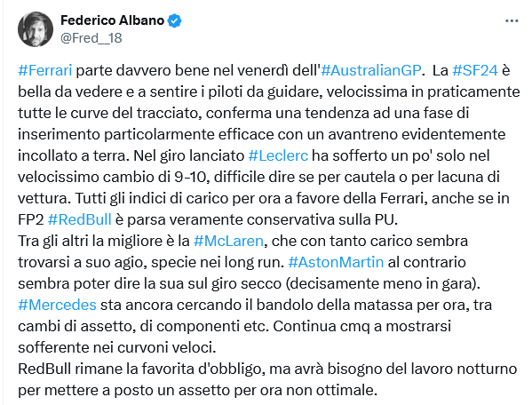Image resolution: width=532 pixels, height=405 pixels.
Task: Click the phrase 'giro secco' in tweet
Action: tap(246, 284)
